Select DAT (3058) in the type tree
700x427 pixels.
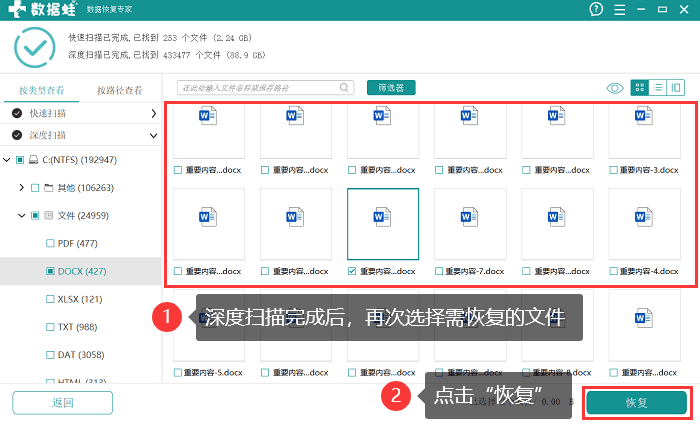click(x=81, y=355)
